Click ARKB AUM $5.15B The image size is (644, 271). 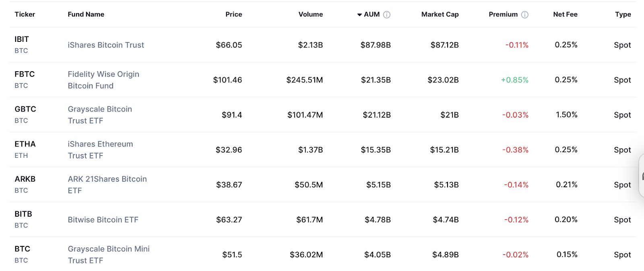pyautogui.click(x=378, y=185)
